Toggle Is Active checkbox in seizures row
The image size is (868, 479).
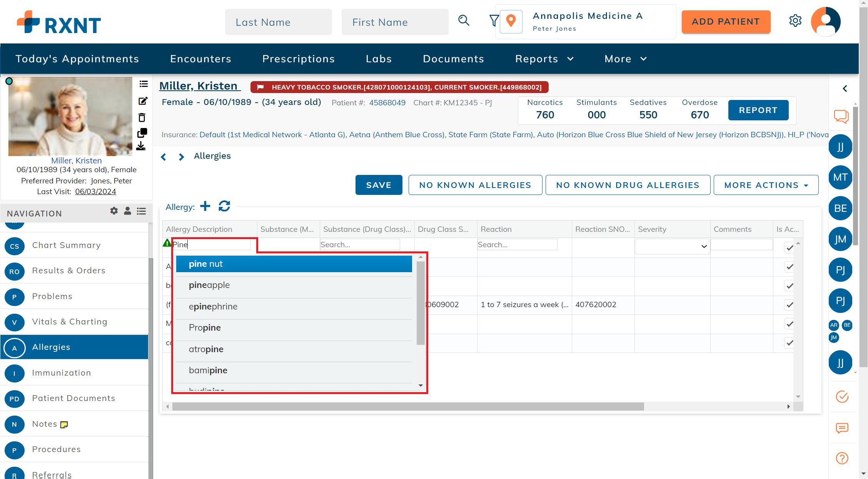point(790,304)
